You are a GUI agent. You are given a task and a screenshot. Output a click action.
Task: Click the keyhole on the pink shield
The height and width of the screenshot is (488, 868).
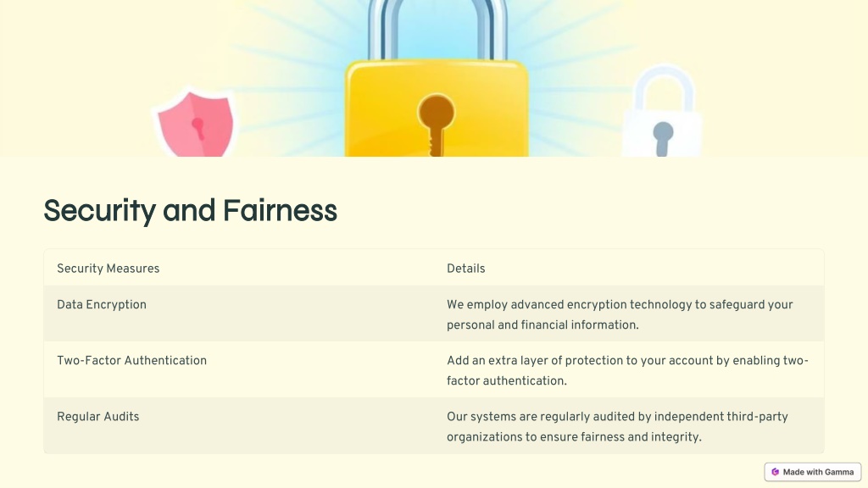(198, 129)
